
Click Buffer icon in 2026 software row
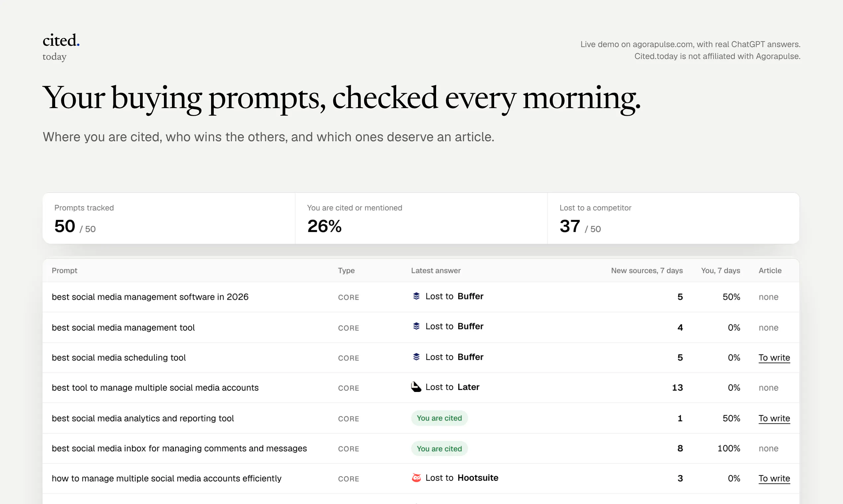pos(417,296)
